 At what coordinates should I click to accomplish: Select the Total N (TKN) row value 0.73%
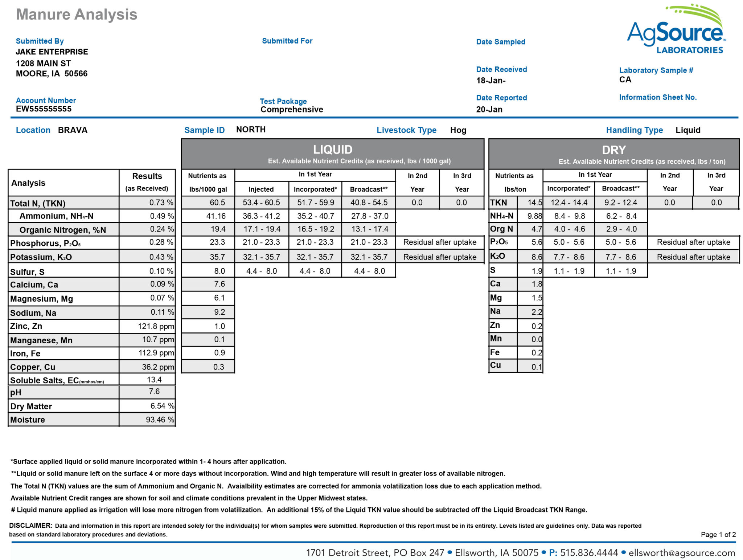pos(161,203)
